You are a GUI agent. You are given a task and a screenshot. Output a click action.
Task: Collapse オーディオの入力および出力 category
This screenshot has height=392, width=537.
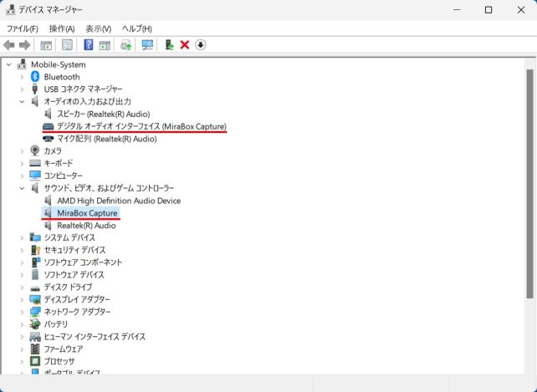23,101
